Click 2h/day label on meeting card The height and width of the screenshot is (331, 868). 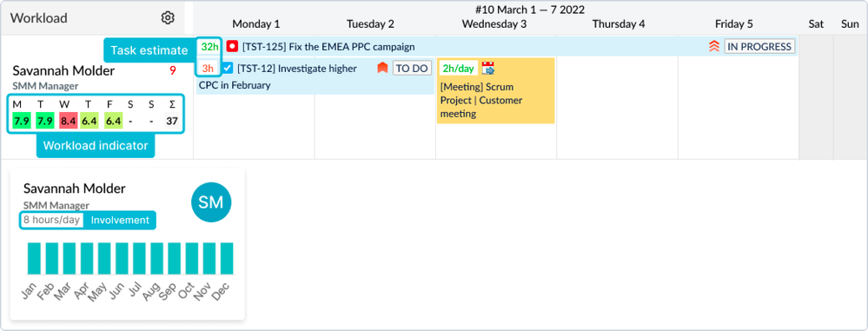click(459, 69)
